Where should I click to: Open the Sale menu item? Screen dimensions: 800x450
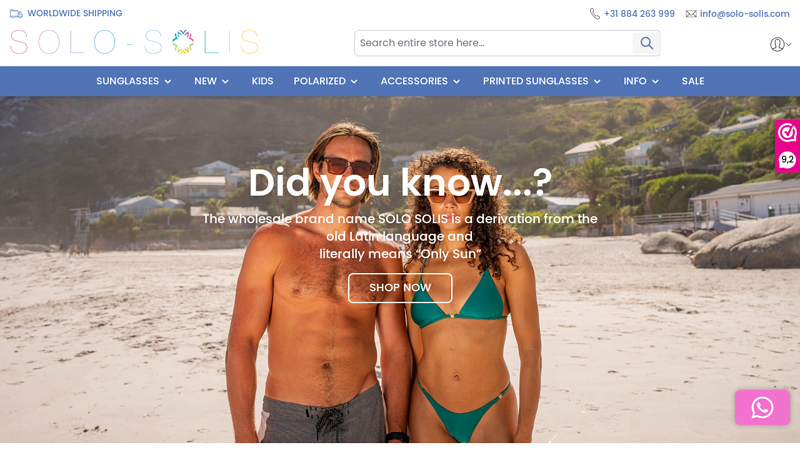click(693, 81)
